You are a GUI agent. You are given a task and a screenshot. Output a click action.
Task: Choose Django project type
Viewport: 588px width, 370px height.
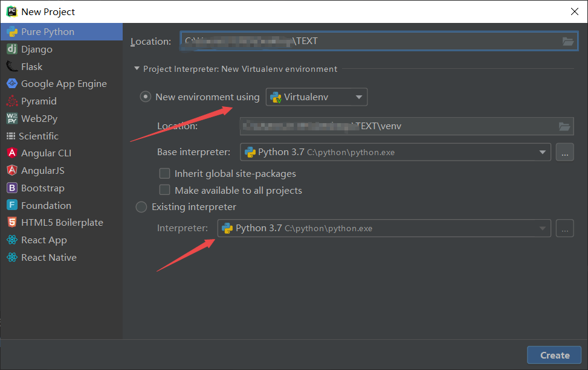pos(62,49)
